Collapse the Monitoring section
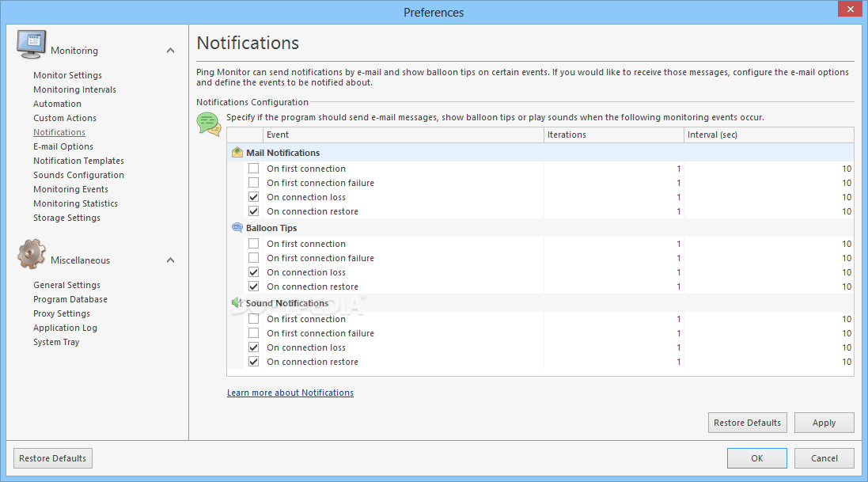The height and width of the screenshot is (482, 868). [x=170, y=51]
